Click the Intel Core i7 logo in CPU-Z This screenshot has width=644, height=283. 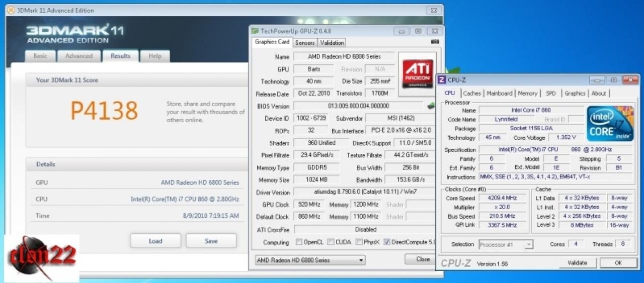tap(610, 124)
